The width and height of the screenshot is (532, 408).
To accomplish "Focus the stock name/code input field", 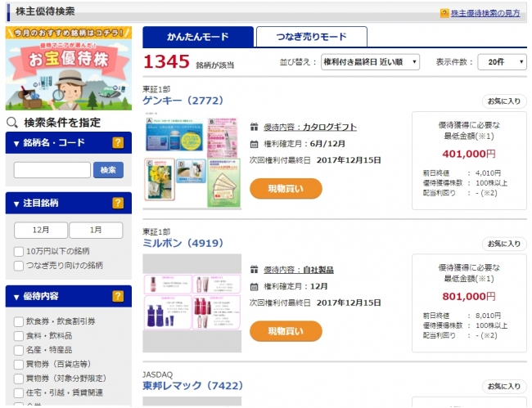I will 52,170.
